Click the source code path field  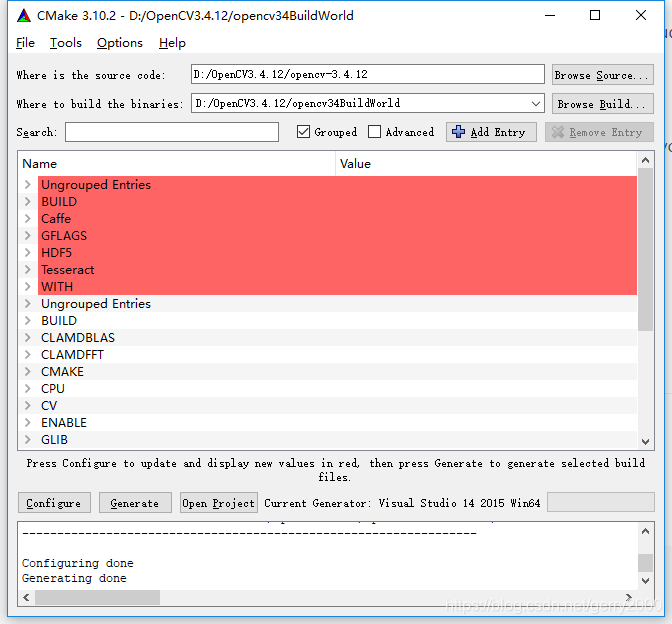point(368,75)
